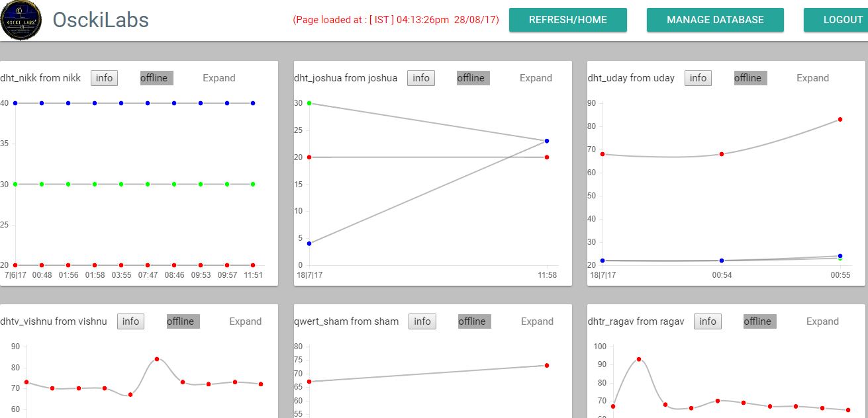
Task: Expand the dht_joshua chart
Action: coord(536,78)
